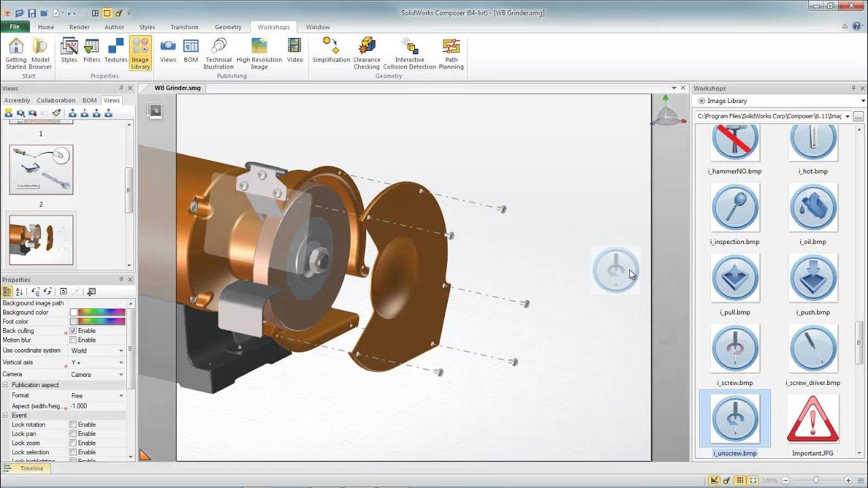This screenshot has height=488, width=868.
Task: Toggle Back culling Enable checkbox
Action: click(73, 331)
